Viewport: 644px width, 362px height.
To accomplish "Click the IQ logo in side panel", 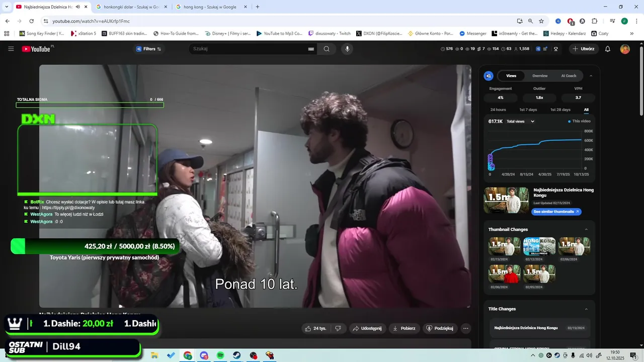I will point(489,76).
